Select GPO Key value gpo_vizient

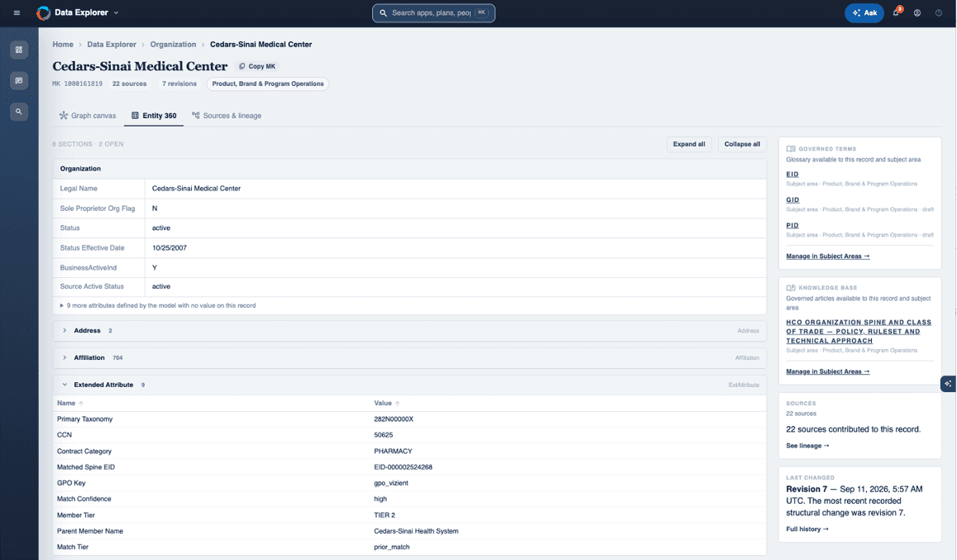click(391, 483)
